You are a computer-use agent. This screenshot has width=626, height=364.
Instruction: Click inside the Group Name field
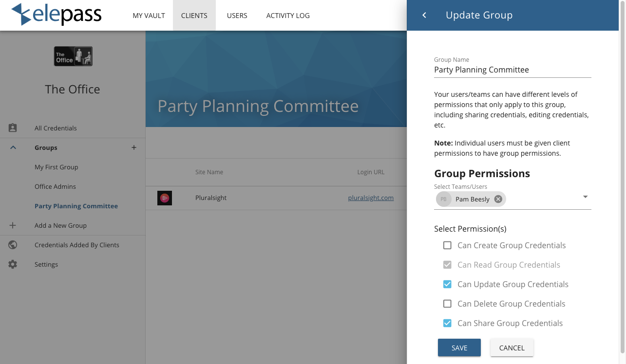click(x=512, y=70)
